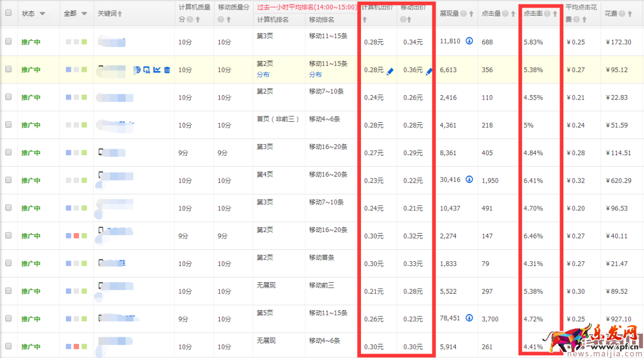Sort the 花费 column using its arrow
The width and height of the screenshot is (644, 358).
[x=629, y=13]
